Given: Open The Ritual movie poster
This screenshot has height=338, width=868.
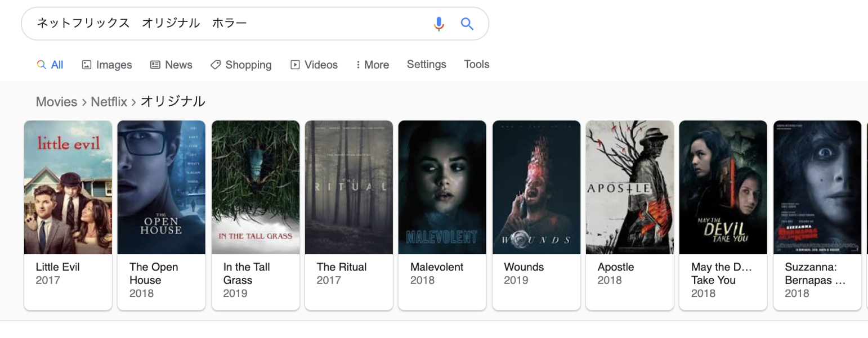Looking at the screenshot, I should coord(349,187).
